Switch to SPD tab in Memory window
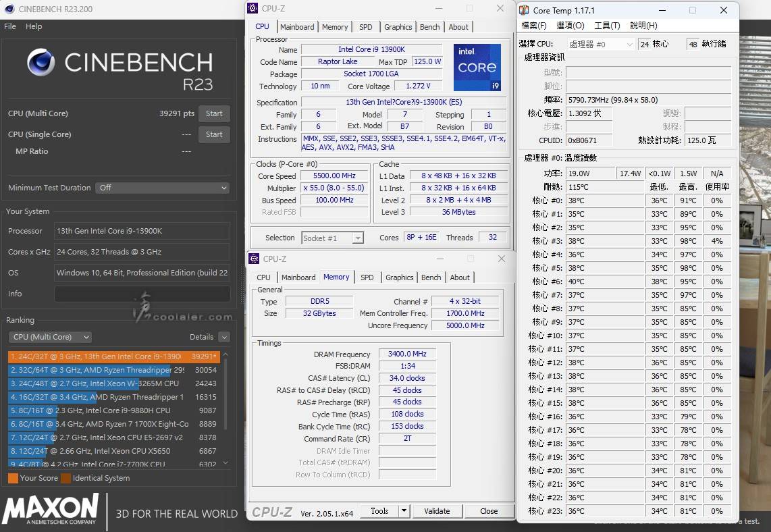This screenshot has width=771, height=532. point(367,277)
